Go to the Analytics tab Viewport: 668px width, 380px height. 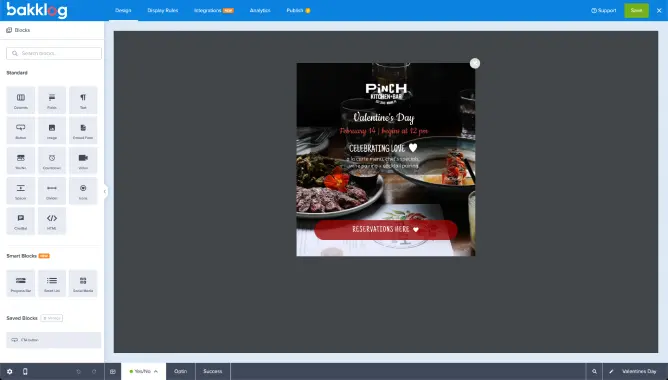[260, 10]
